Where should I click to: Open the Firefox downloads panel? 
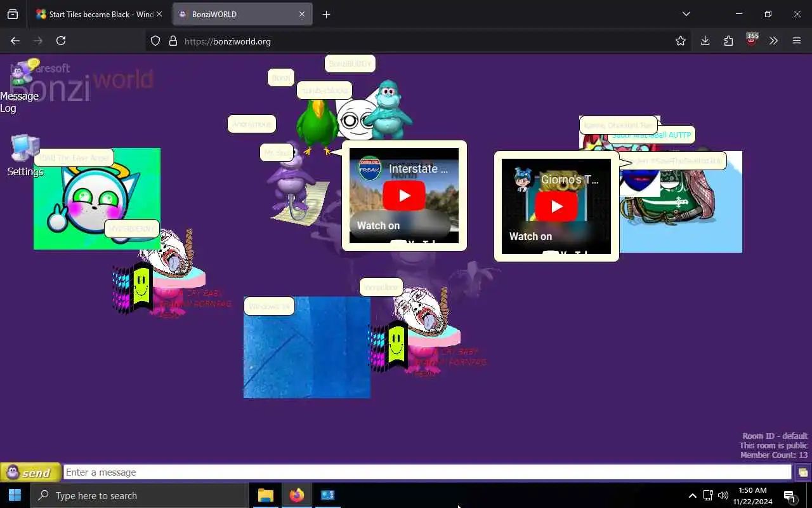(x=705, y=41)
